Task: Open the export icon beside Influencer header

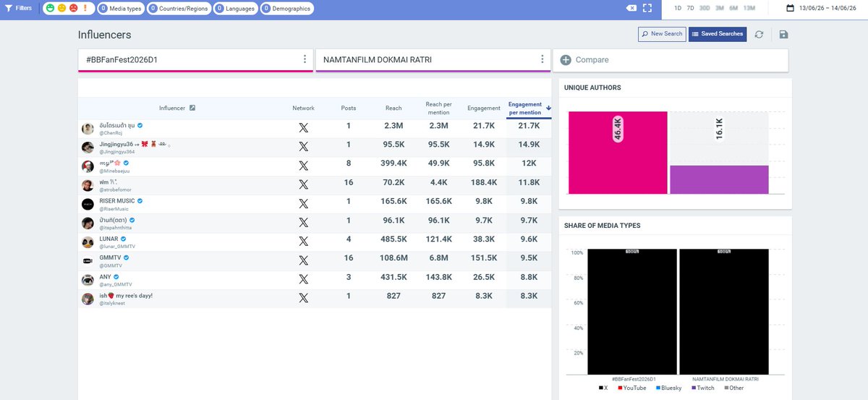Action: pos(192,108)
